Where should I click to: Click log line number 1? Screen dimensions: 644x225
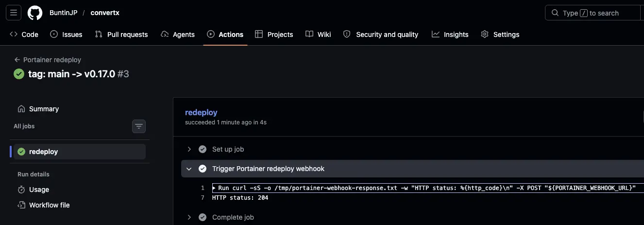coord(203,188)
